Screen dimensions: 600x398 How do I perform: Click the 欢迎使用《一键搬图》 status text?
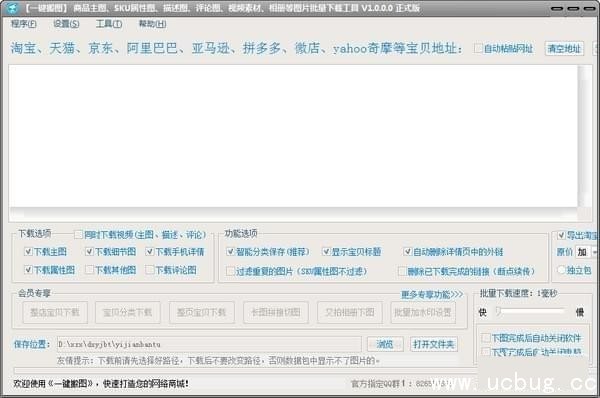(101, 383)
